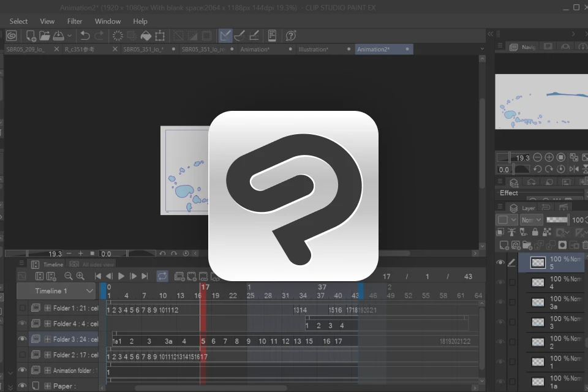Open the Clip Studio launcher icon
The width and height of the screenshot is (588, 392).
[x=12, y=36]
